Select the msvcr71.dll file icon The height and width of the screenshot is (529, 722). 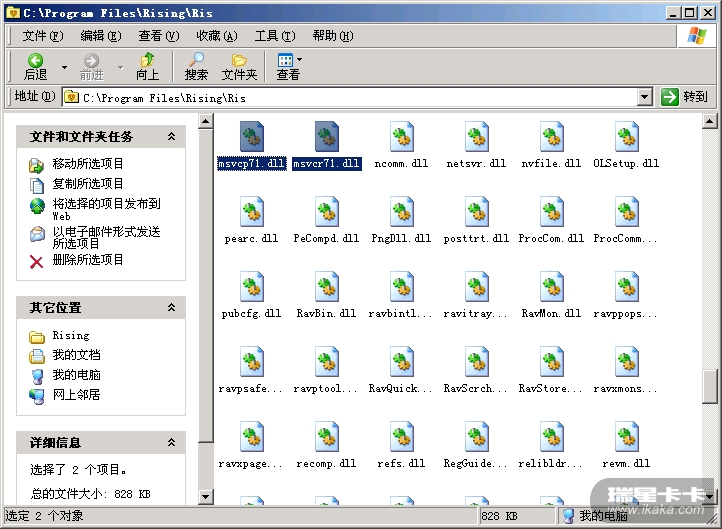pyautogui.click(x=327, y=137)
